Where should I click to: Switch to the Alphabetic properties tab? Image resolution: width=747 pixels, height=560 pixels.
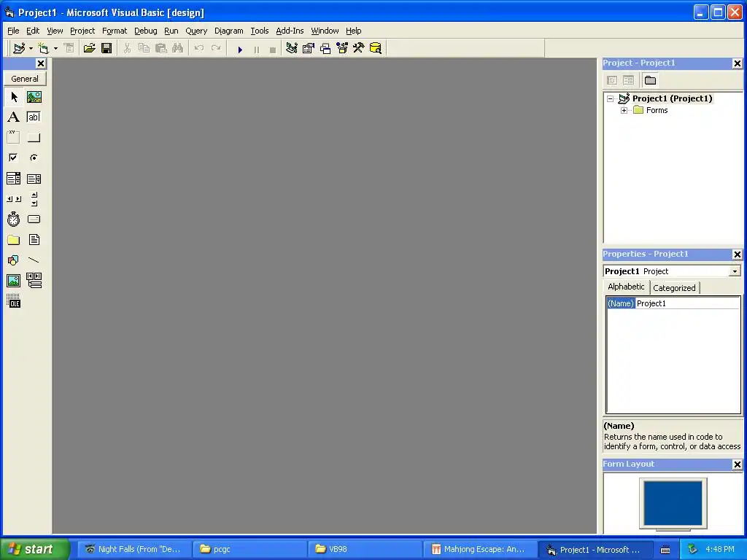tap(626, 287)
